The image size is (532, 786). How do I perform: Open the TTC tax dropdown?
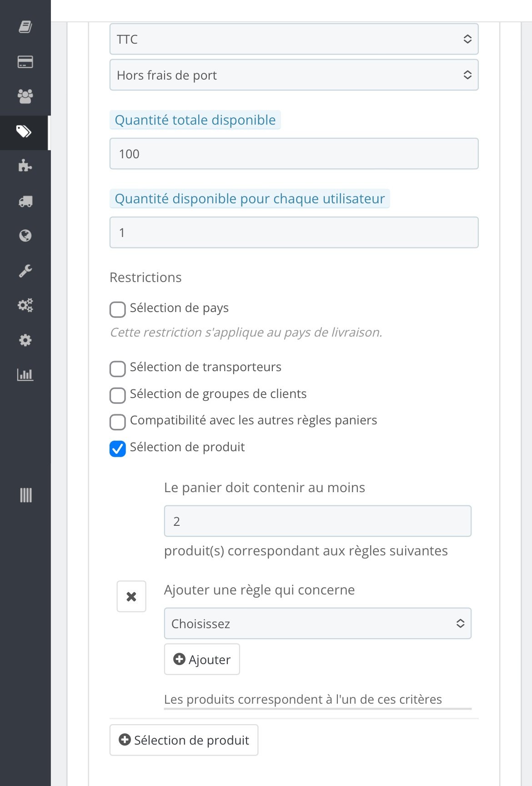point(294,39)
